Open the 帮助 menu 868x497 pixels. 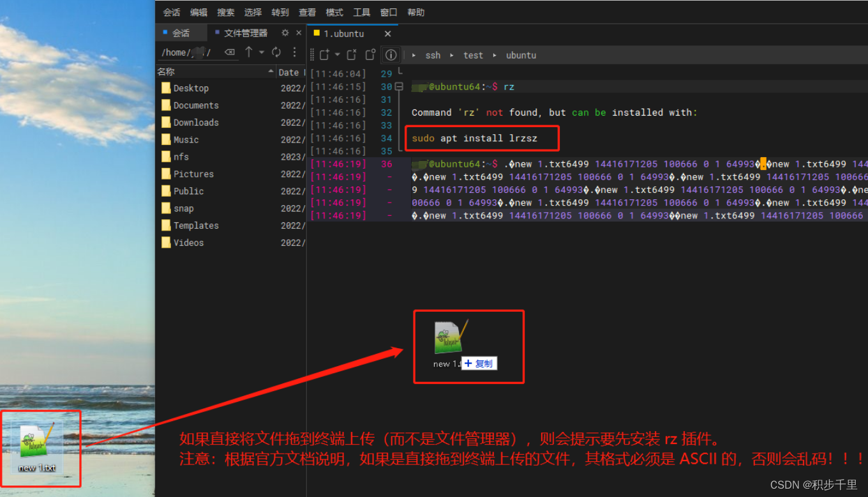[415, 12]
